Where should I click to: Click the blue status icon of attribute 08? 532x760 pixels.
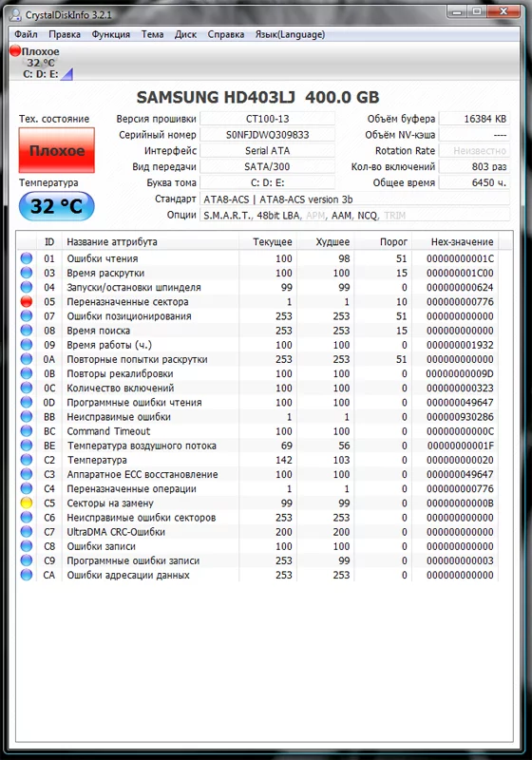[x=27, y=330]
